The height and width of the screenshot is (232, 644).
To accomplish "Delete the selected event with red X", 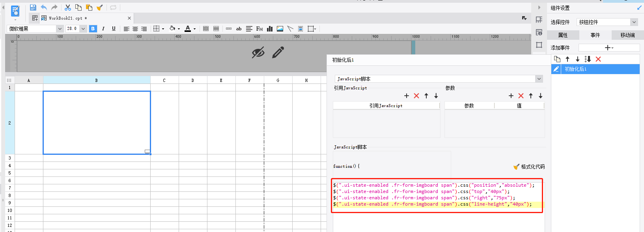I will point(598,59).
